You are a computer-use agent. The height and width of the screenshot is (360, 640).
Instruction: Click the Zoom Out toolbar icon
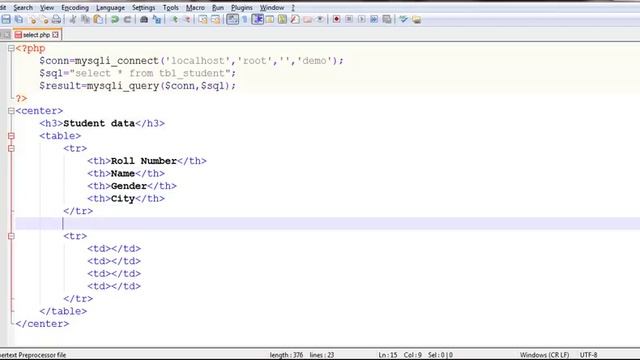[x=187, y=19]
